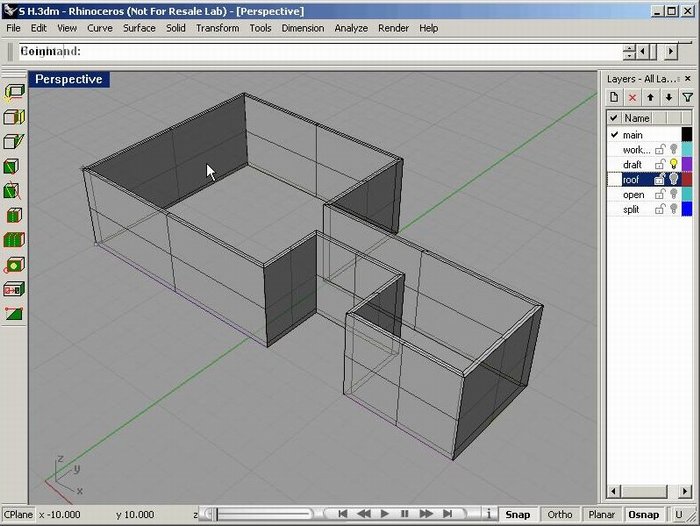Move layer up with the up arrow icon

(x=650, y=97)
